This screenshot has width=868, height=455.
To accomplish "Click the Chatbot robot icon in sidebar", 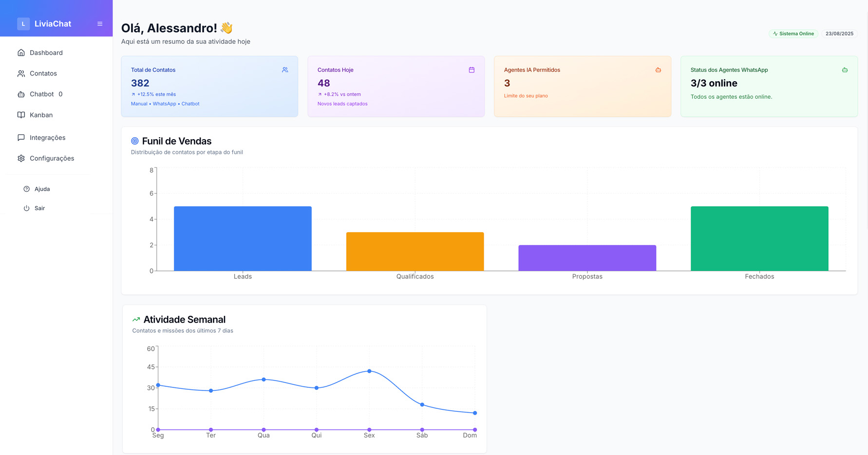I will [21, 94].
